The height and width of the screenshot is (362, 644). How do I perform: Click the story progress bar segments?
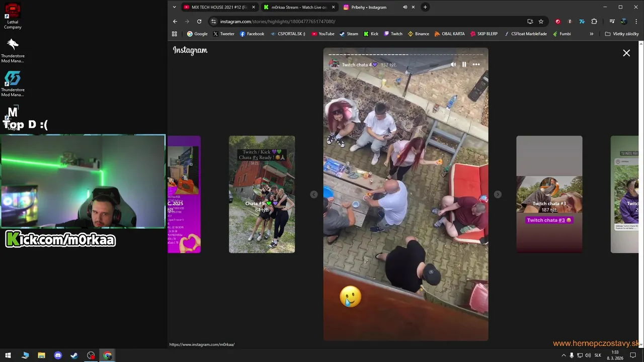[x=406, y=54]
